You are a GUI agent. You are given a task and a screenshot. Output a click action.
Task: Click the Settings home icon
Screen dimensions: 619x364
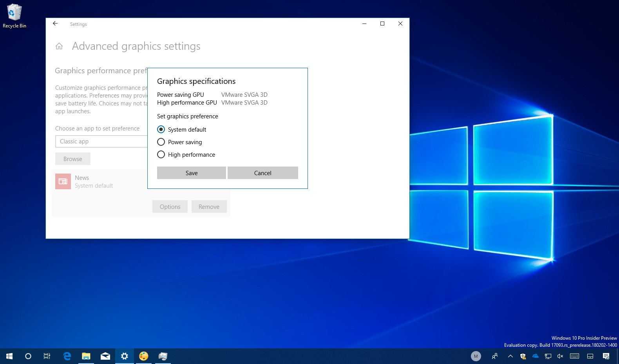pyautogui.click(x=59, y=46)
